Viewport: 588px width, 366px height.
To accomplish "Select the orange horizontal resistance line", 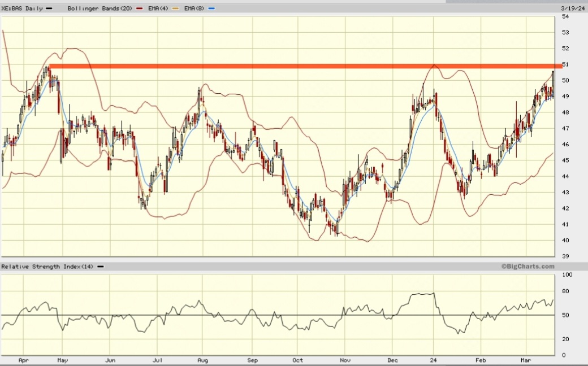I will point(283,66).
